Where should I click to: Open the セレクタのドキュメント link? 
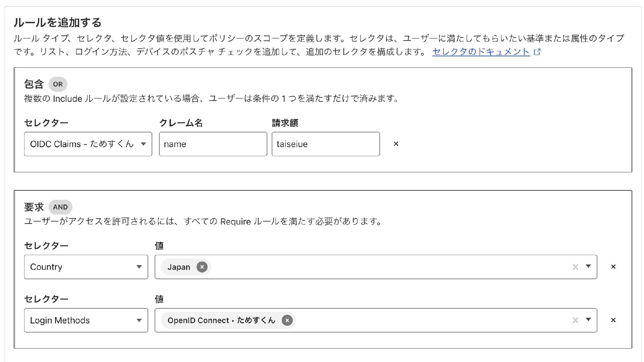tap(481, 52)
